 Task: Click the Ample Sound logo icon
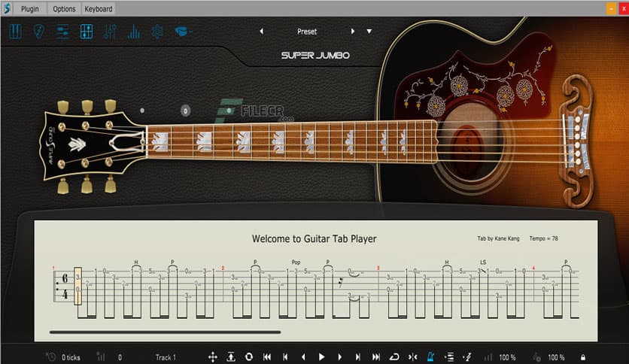click(x=7, y=8)
